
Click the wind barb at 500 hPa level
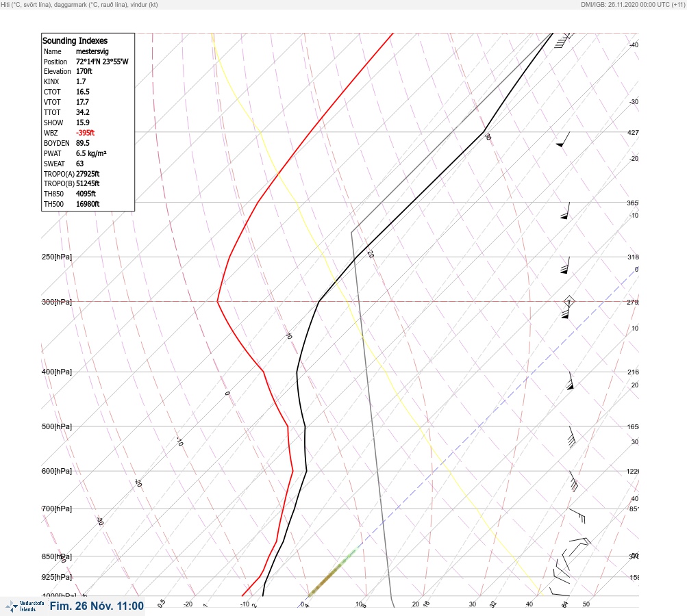click(x=572, y=437)
